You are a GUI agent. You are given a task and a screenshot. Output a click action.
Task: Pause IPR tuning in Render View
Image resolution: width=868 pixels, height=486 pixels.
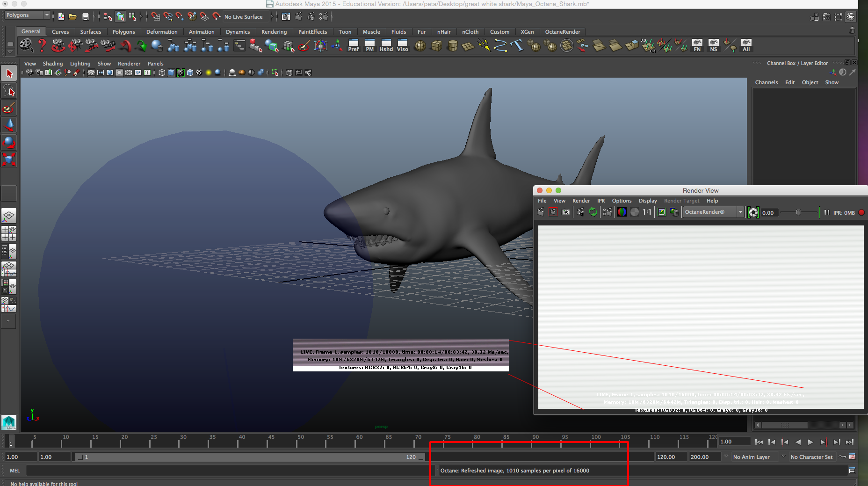pos(826,212)
